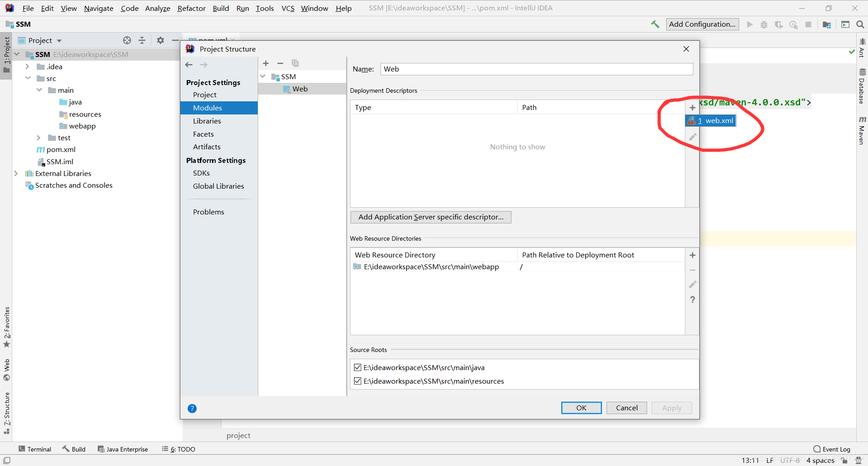Click OK button in dialog

[x=581, y=408]
